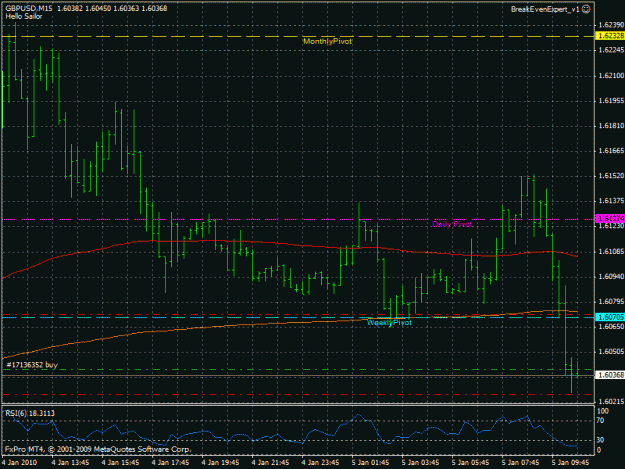Click the 4 Jan 2010 time label
The width and height of the screenshot is (625, 469).
[x=19, y=463]
